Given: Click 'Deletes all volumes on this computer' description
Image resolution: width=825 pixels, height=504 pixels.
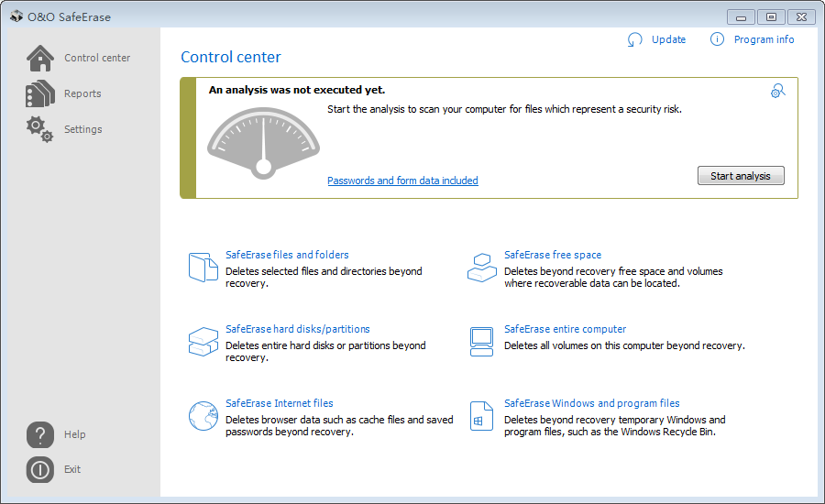Looking at the screenshot, I should tap(624, 345).
